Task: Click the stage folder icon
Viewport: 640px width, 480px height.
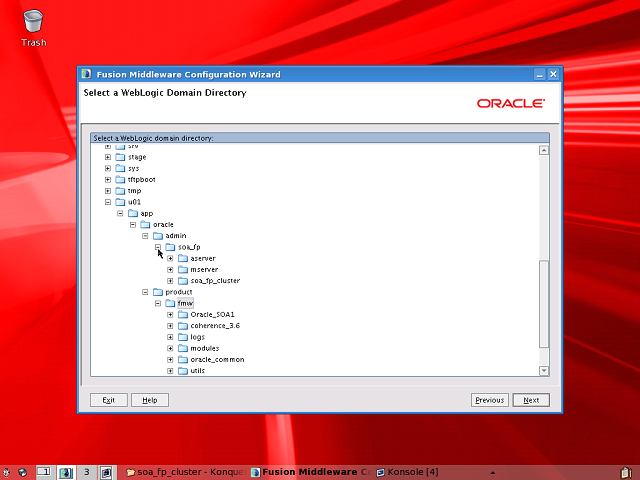Action: coord(120,157)
